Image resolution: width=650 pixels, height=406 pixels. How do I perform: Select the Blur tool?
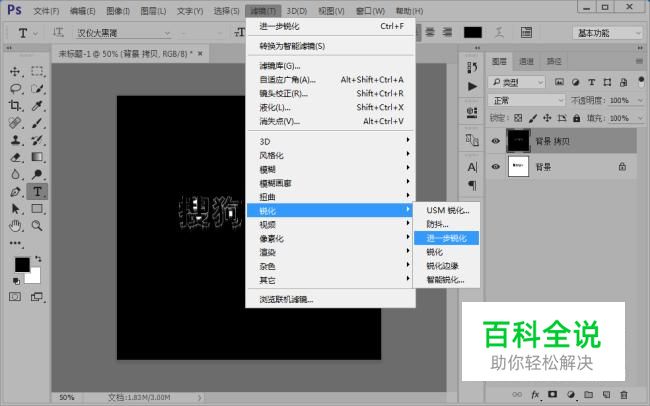click(x=15, y=174)
